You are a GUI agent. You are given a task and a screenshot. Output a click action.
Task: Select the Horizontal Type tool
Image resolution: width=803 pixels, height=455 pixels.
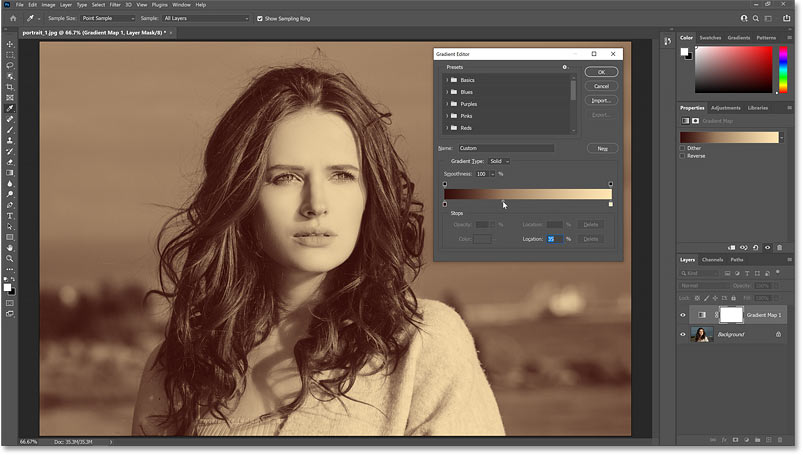[x=10, y=216]
